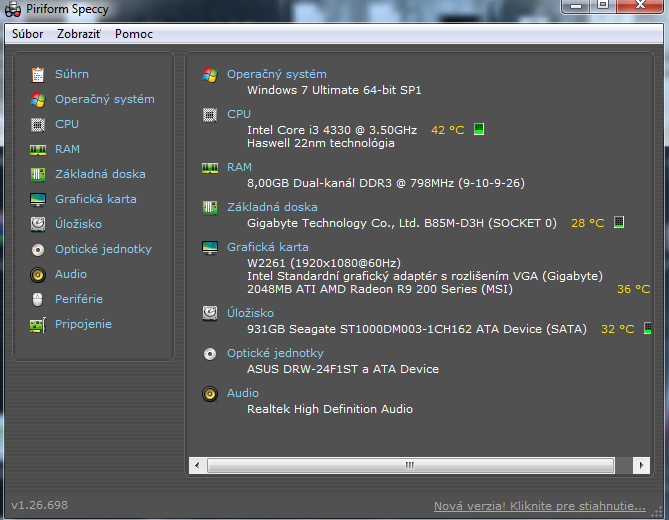The image size is (669, 520).
Task: Open Operačný systém section from sidebar
Action: tap(105, 99)
